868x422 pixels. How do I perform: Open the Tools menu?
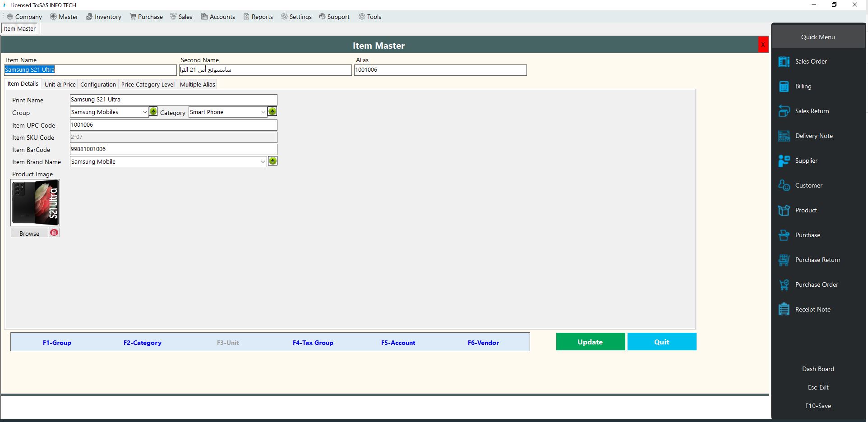(x=370, y=17)
